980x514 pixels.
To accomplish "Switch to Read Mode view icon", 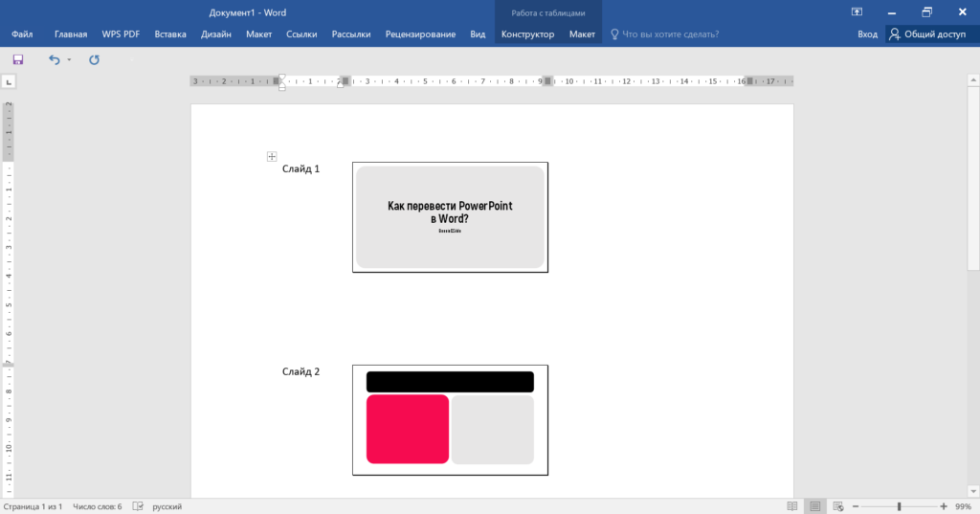I will click(x=791, y=506).
